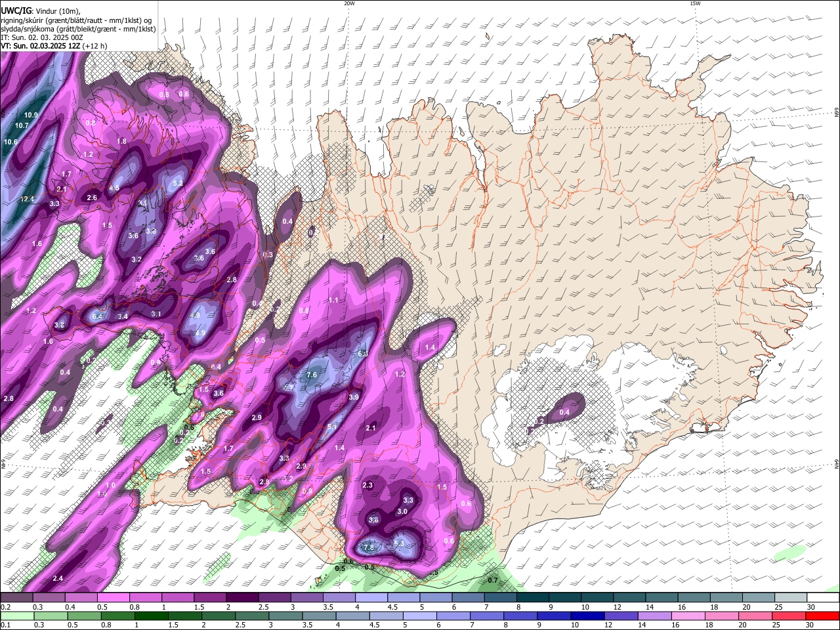Click the 3.9 value on the map

354,397
